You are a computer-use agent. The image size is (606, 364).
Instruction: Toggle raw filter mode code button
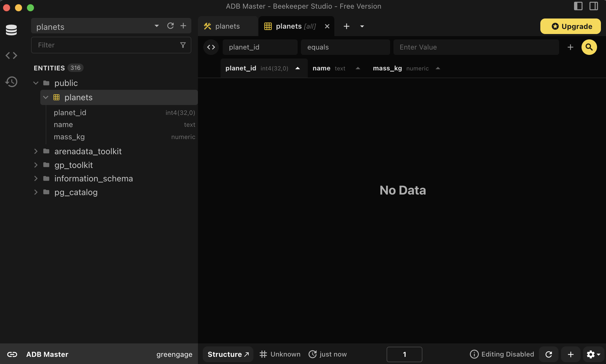pyautogui.click(x=211, y=47)
